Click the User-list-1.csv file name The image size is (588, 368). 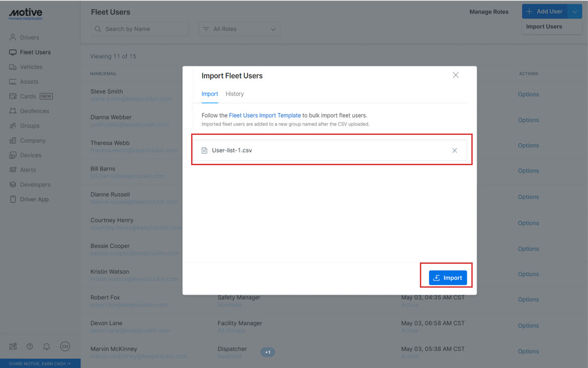coord(232,151)
